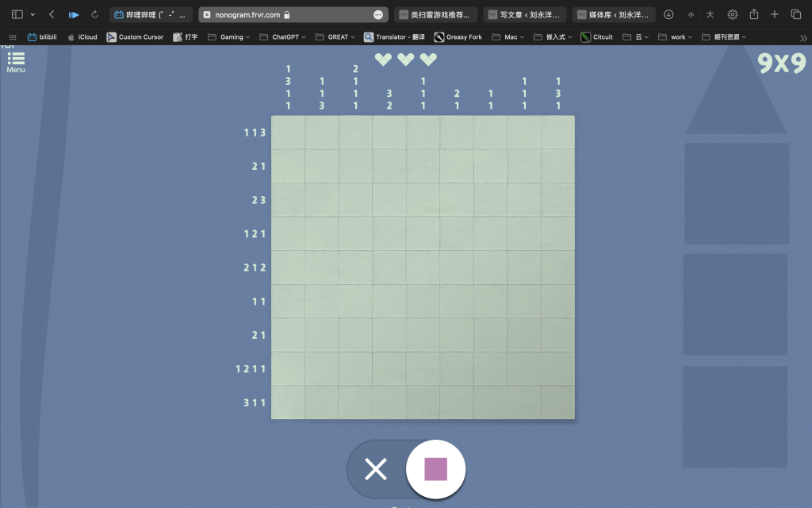Viewport: 812px width, 508px height.
Task: Open the Custom Cursor bookmark
Action: 135,37
